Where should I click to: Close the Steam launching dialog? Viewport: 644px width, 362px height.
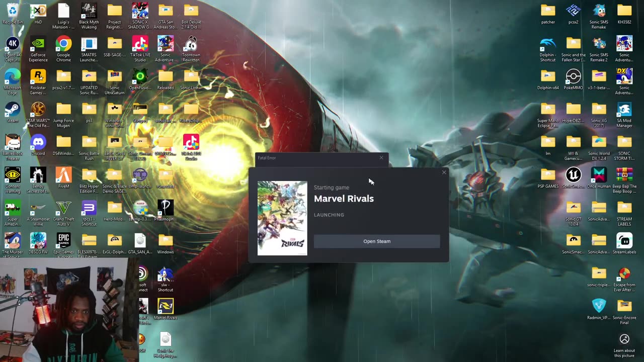[x=444, y=172]
